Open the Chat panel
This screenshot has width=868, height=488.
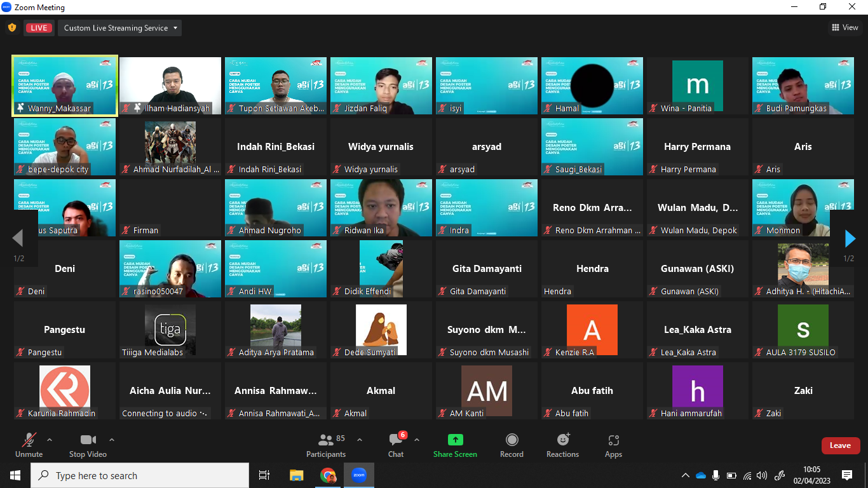pyautogui.click(x=396, y=445)
